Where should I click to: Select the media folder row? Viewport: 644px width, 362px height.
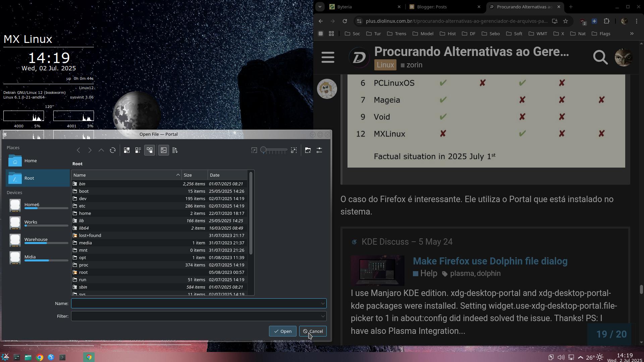coord(159,243)
